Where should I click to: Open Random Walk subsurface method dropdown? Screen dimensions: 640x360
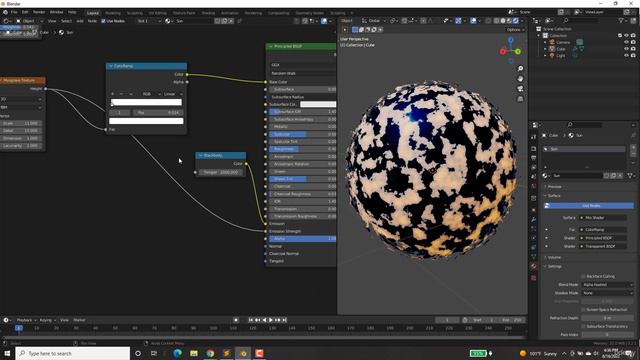tap(302, 73)
